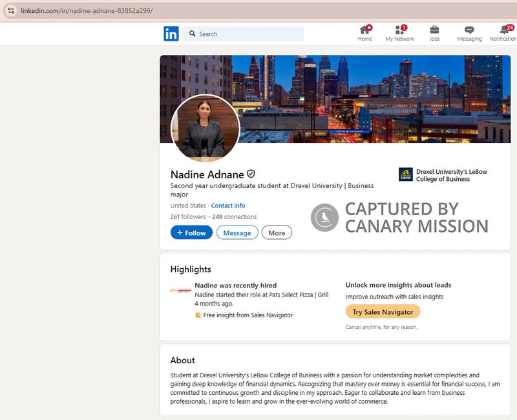The image size is (517, 420).
Task: Click the Drexel LeBow college logo
Action: tap(406, 174)
